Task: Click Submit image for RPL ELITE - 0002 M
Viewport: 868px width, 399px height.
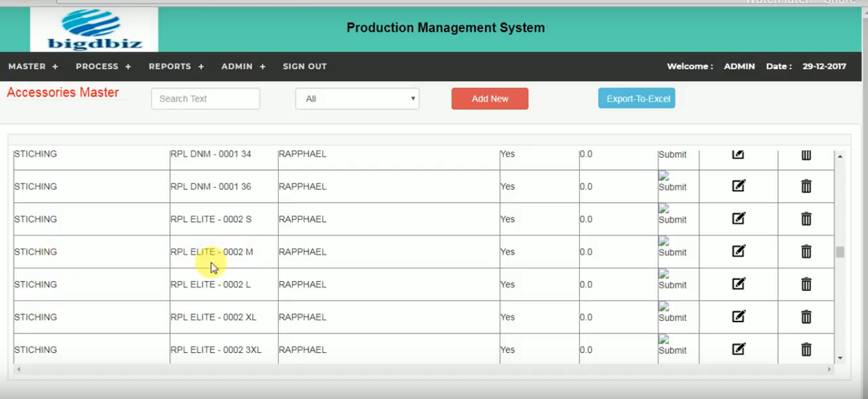Action: click(x=672, y=247)
